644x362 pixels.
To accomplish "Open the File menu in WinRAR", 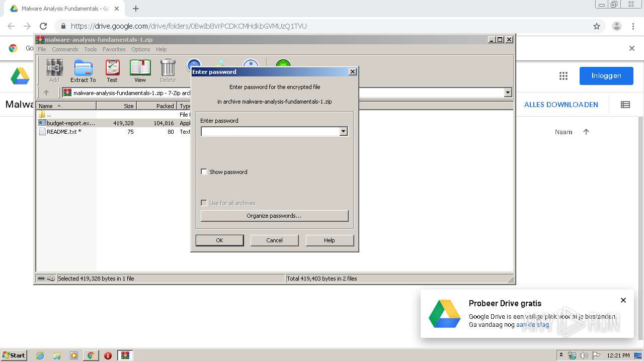I will [42, 49].
